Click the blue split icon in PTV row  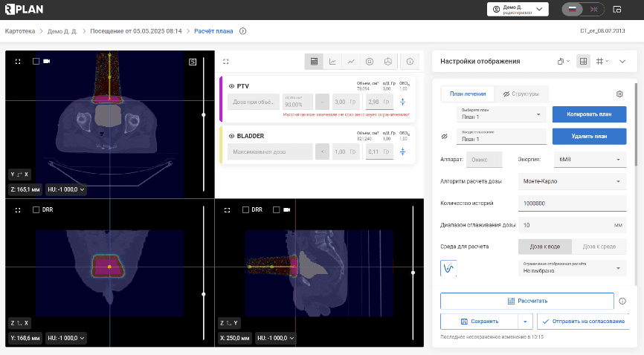point(402,102)
